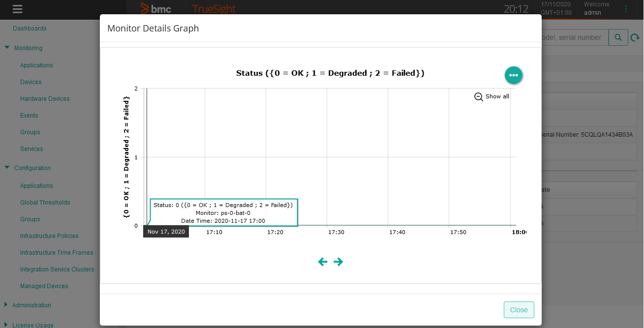Click the Close button on the dialog

[519, 310]
